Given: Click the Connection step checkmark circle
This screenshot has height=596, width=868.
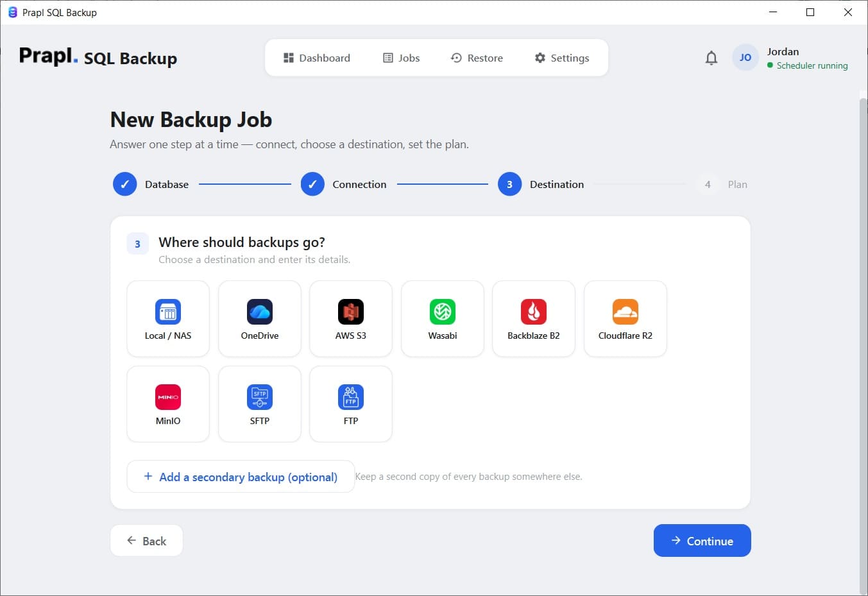Looking at the screenshot, I should click(312, 184).
